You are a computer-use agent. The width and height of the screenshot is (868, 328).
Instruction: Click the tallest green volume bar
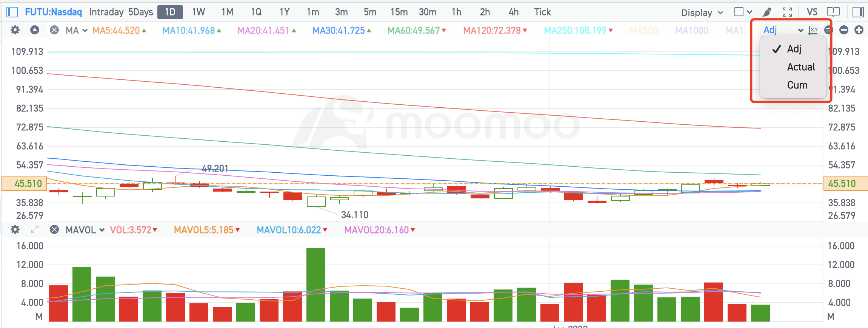(x=316, y=285)
